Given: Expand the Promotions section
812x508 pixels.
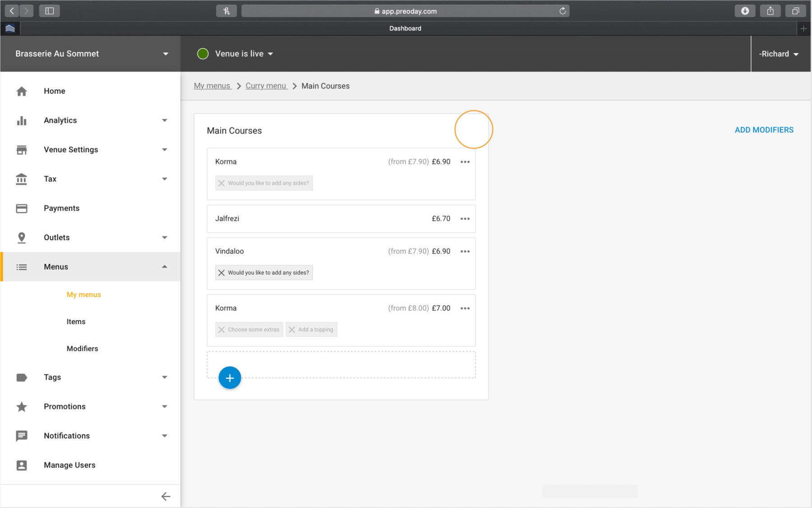Looking at the screenshot, I should 165,406.
